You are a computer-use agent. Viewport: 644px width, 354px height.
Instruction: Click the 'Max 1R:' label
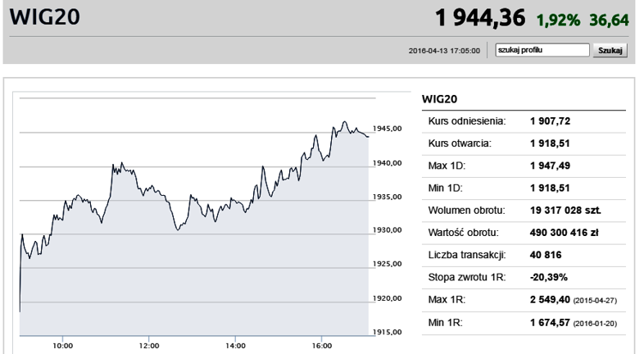[x=447, y=300]
